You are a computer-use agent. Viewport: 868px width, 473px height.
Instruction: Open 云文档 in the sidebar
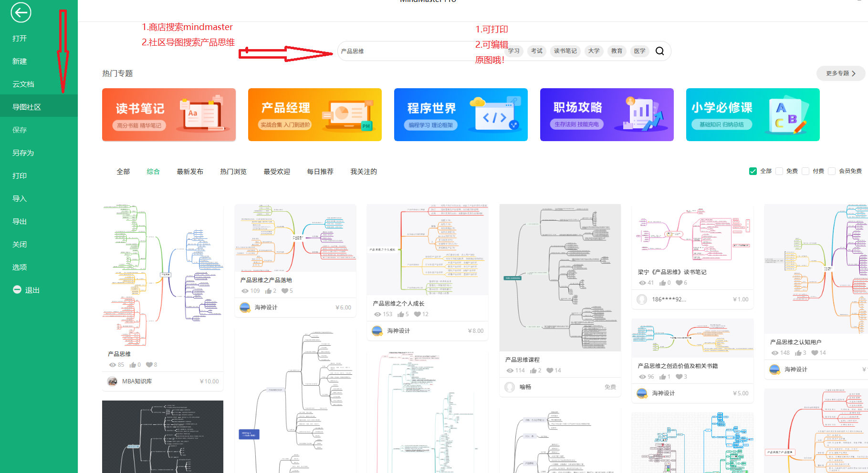click(39, 84)
